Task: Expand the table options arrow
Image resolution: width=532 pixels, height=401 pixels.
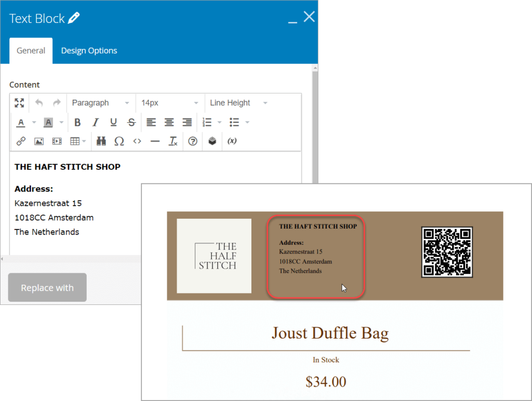Action: click(84, 141)
